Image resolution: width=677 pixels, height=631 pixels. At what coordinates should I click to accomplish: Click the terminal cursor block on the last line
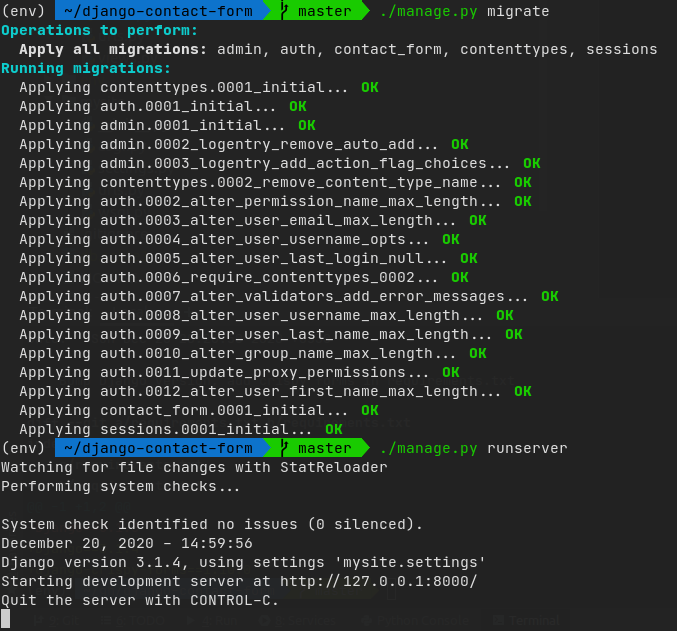(x=6, y=619)
